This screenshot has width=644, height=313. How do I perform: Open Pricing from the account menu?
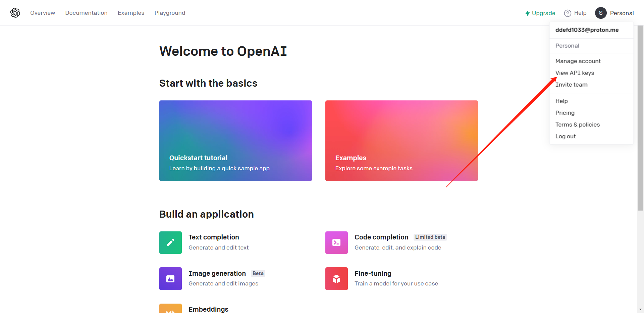pos(565,113)
